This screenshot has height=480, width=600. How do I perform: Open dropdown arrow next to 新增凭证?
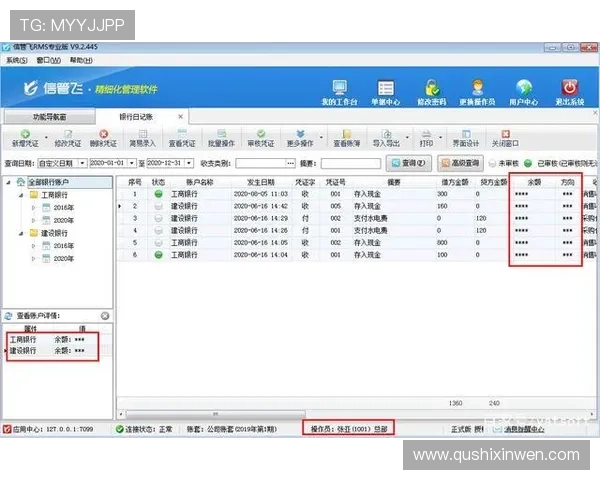46,137
